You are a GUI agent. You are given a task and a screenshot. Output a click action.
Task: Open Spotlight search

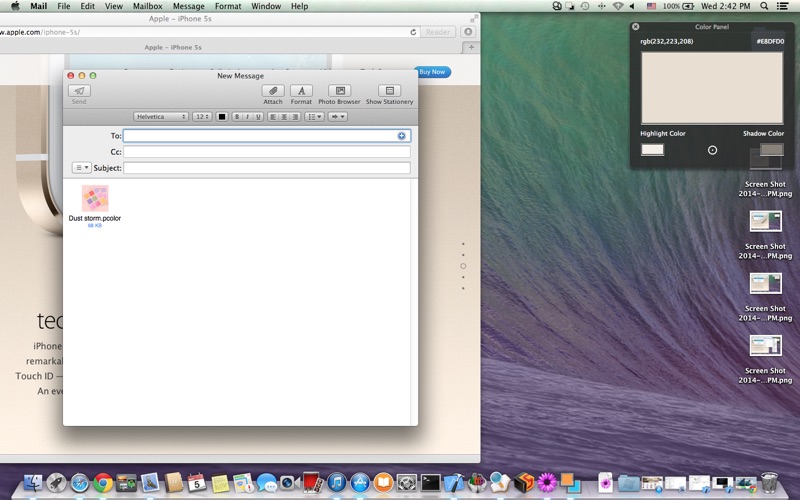[764, 6]
